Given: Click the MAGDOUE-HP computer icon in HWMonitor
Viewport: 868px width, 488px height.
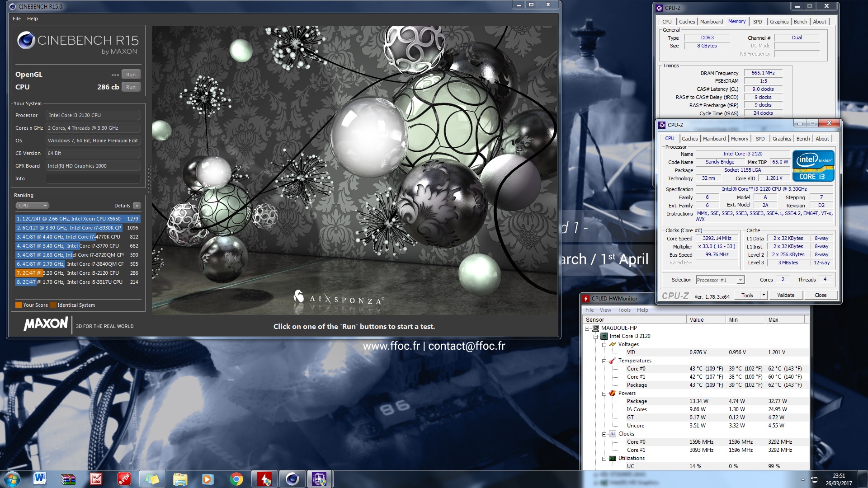Looking at the screenshot, I should tap(596, 328).
